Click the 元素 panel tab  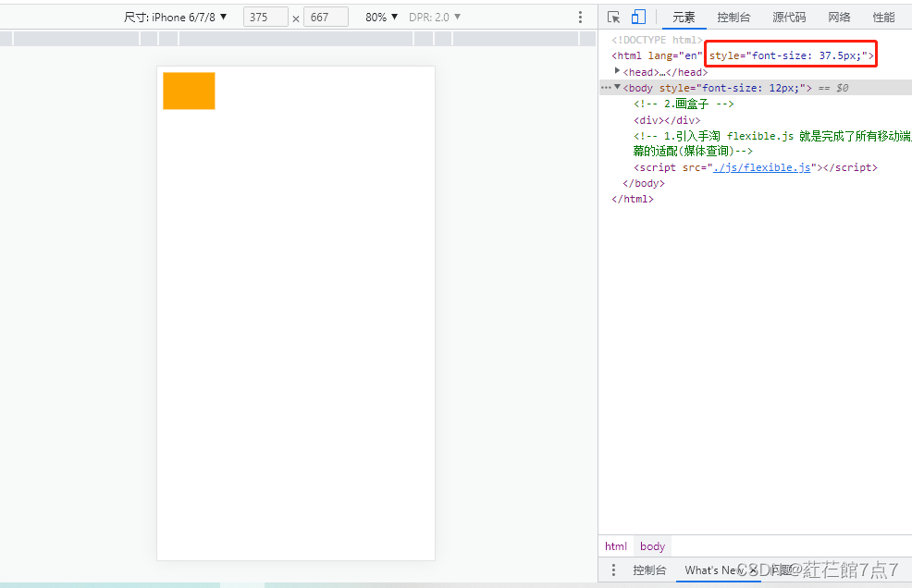tap(683, 16)
